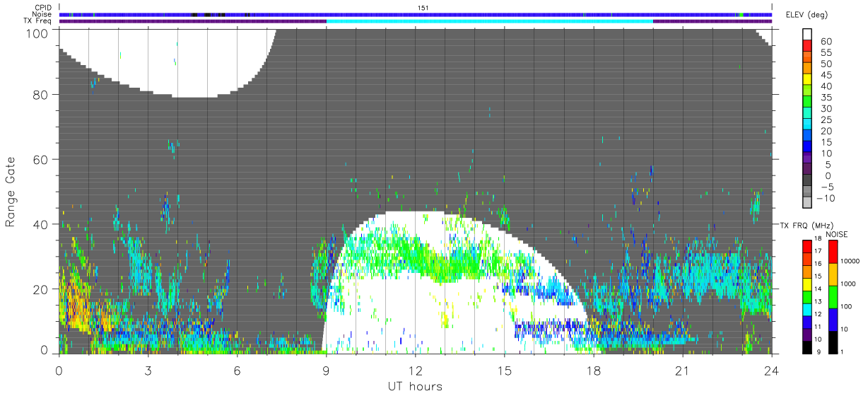Click the purple TX Freq strip after 20 UT

point(712,21)
